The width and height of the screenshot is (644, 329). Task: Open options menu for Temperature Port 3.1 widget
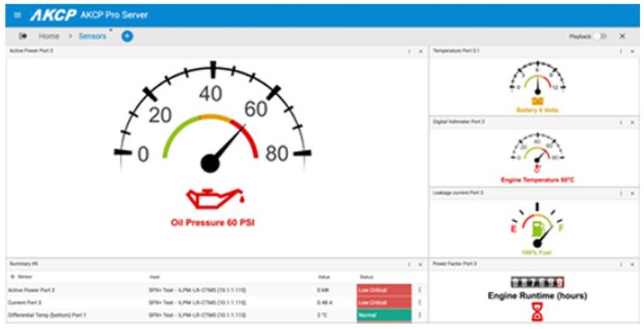621,51
